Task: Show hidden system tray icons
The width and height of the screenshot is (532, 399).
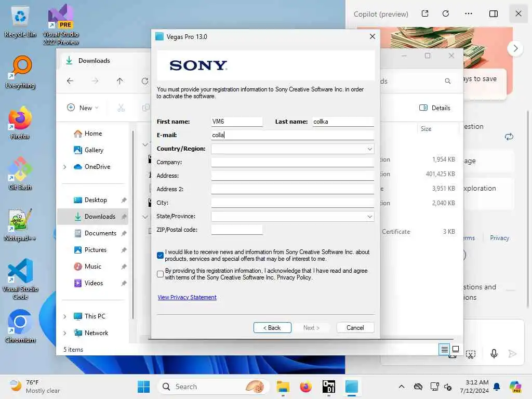Action: (402, 387)
